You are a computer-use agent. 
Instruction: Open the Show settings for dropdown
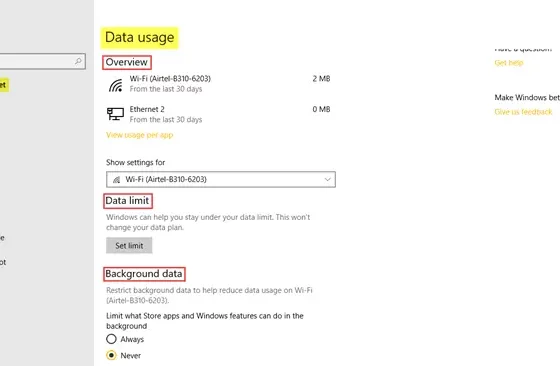[x=221, y=180]
